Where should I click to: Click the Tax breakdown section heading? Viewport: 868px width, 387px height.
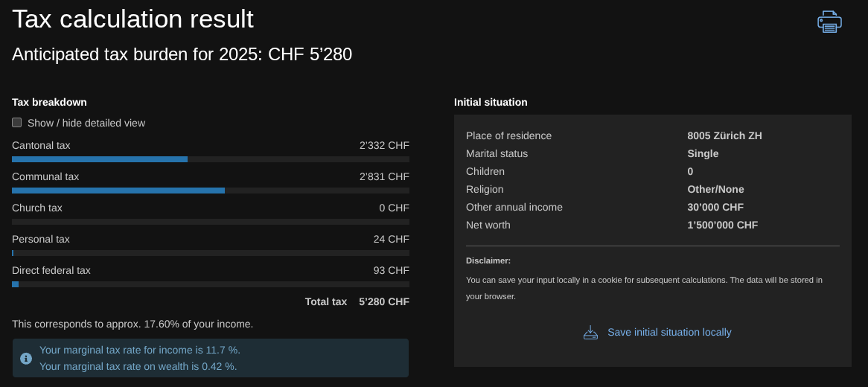[49, 102]
